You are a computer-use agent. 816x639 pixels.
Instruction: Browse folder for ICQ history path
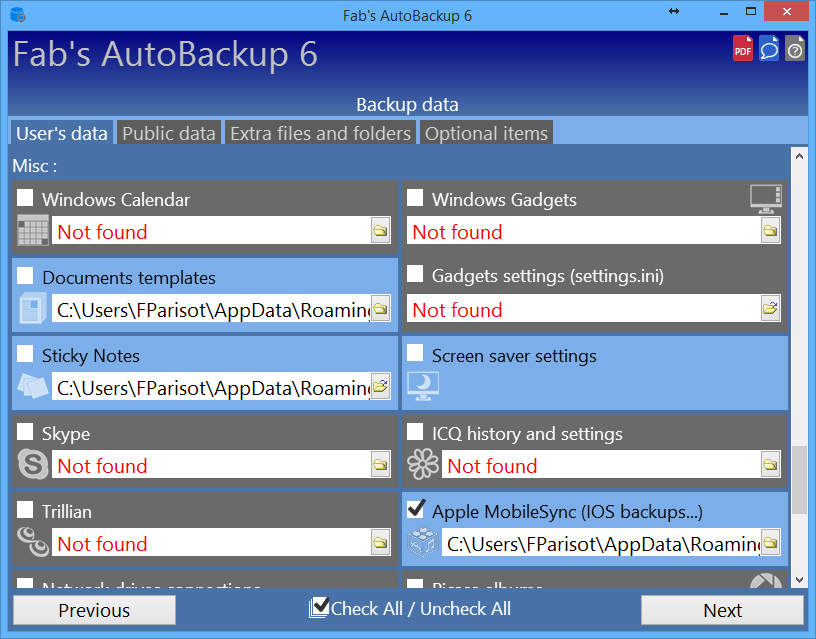click(771, 464)
